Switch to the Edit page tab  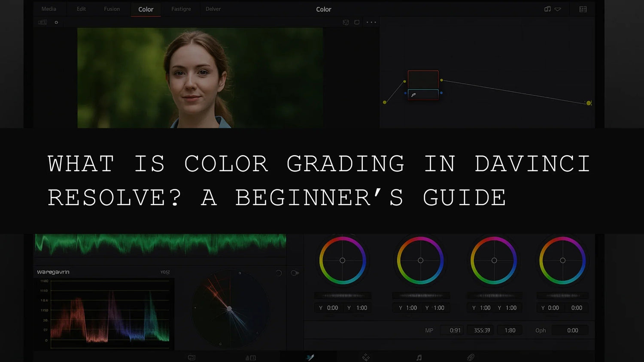tap(81, 9)
